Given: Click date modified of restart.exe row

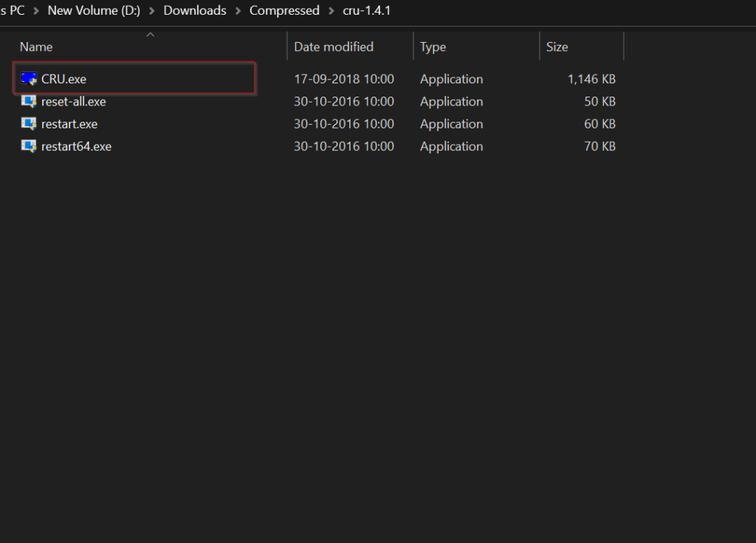Looking at the screenshot, I should coord(344,124).
